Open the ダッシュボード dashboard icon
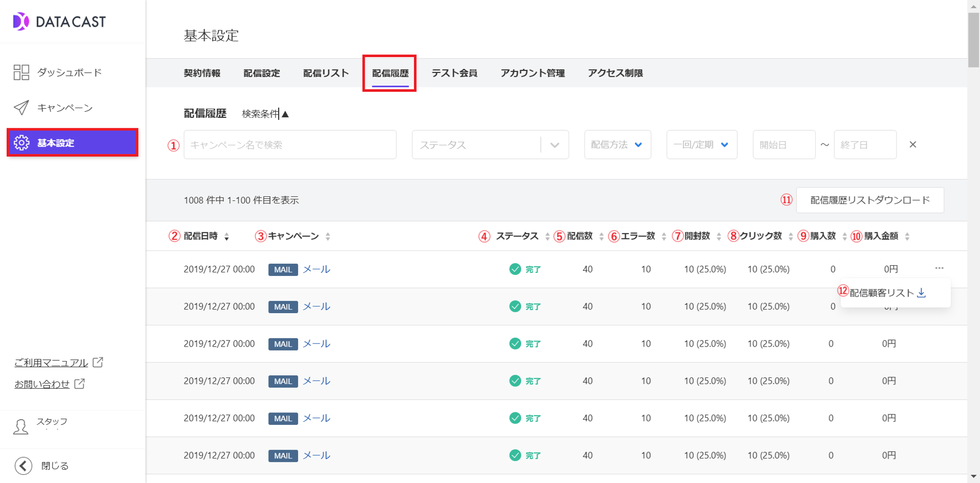This screenshot has height=483, width=980. coord(21,73)
